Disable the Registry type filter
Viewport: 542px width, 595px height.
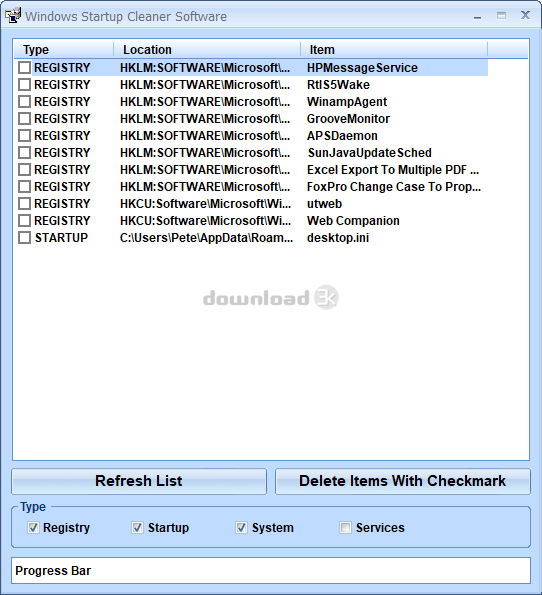[x=33, y=527]
